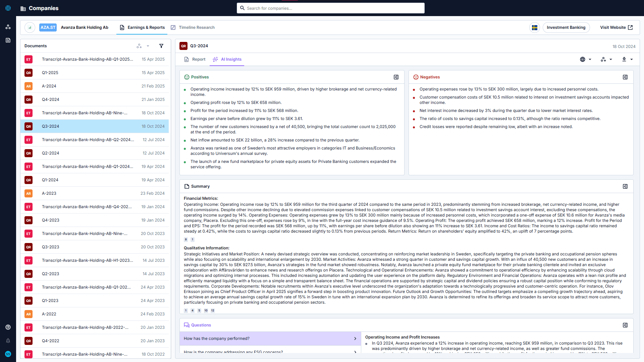The width and height of the screenshot is (644, 362).
Task: Open the A-2024 annual report
Action: 95,86
